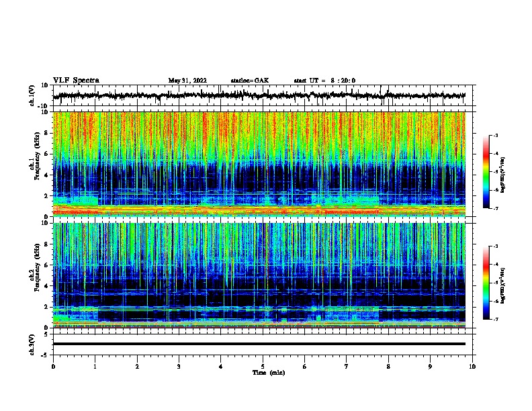The image size is (532, 411).
Task: Click the log(PSD) label beside ch.1 colorbar
Action: click(x=502, y=175)
